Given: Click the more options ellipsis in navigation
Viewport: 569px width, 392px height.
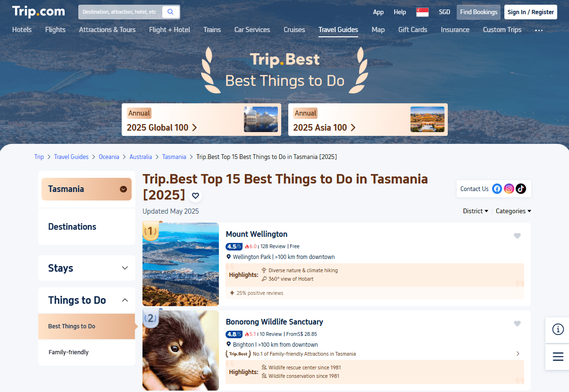Looking at the screenshot, I should coord(539,30).
